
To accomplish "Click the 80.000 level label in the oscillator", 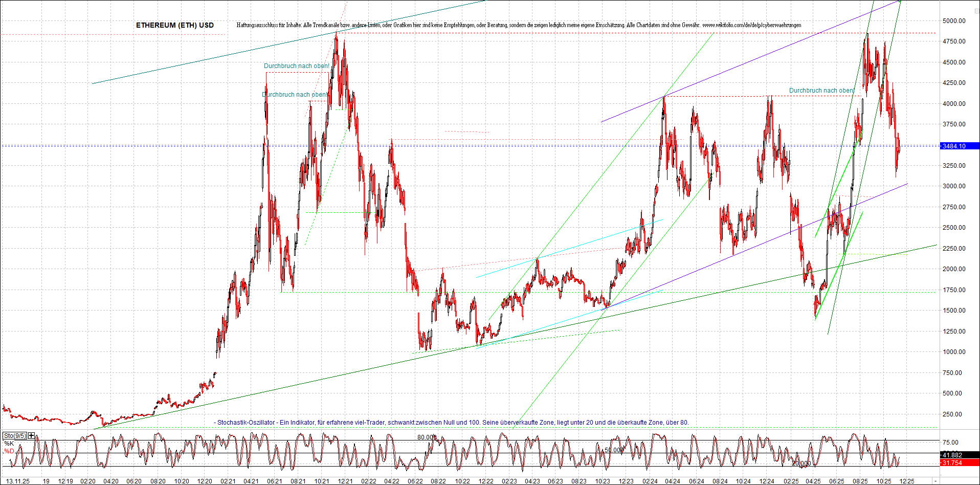I will (427, 437).
